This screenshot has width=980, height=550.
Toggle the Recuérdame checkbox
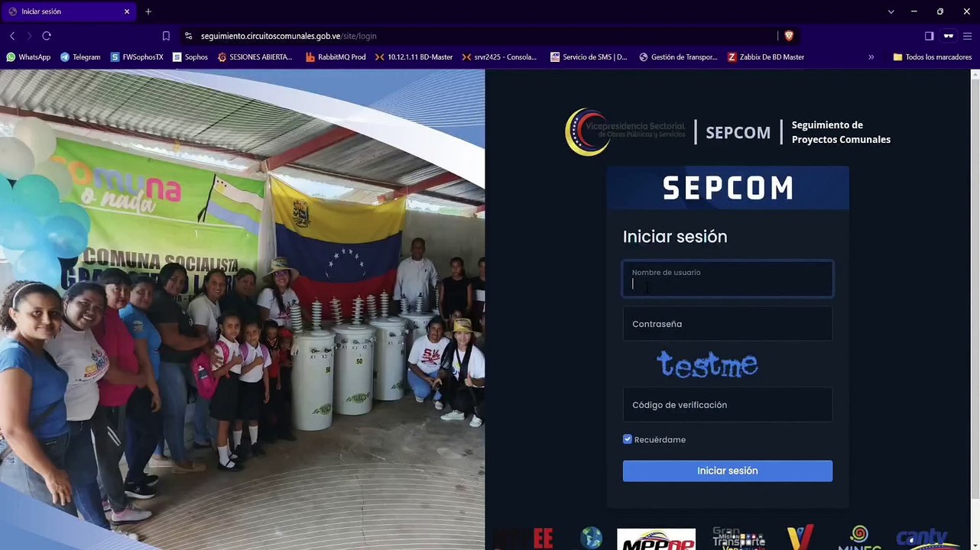point(628,439)
